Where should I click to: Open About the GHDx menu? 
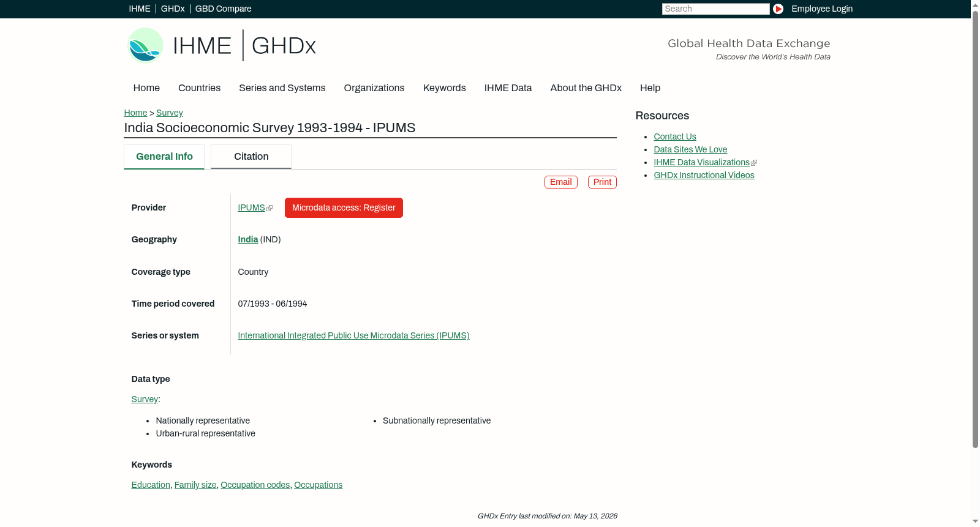pos(586,88)
